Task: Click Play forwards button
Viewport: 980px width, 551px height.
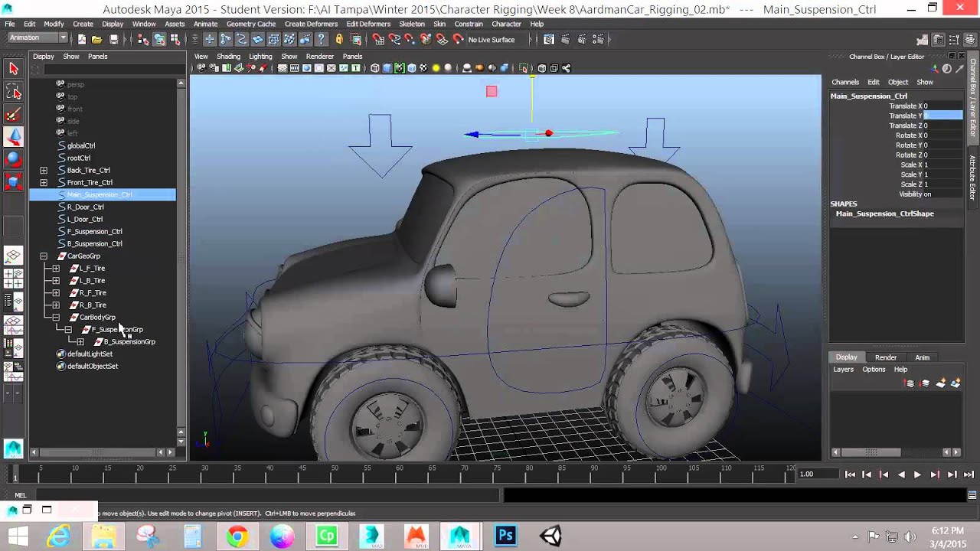Action: (x=917, y=474)
